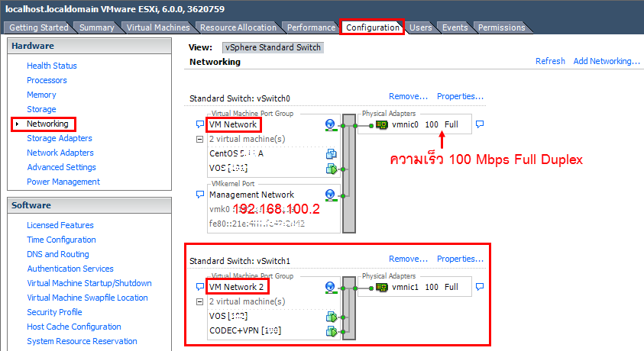This screenshot has width=644, height=351.
Task: Open the Getting Started tab
Action: (x=39, y=27)
